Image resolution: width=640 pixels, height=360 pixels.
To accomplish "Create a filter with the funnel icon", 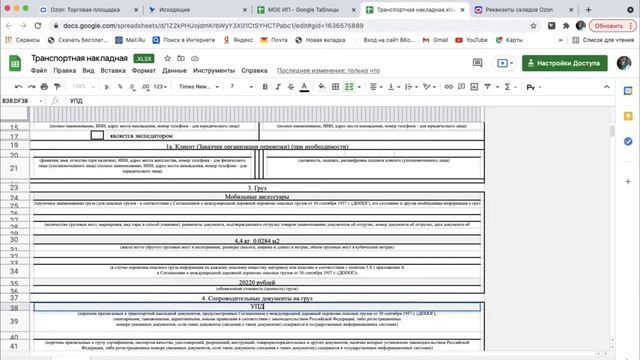I will click(x=487, y=87).
